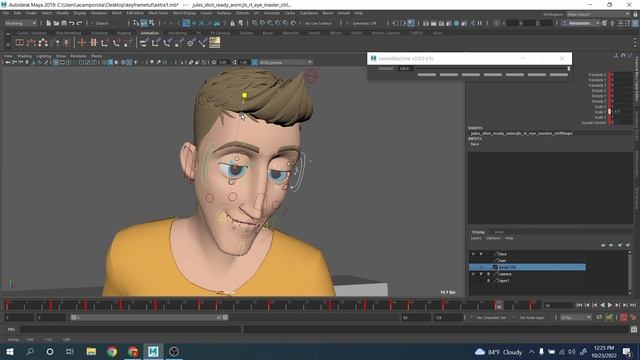The height and width of the screenshot is (360, 640).
Task: Open the Modeling menu set dropdown
Action: click(20, 23)
